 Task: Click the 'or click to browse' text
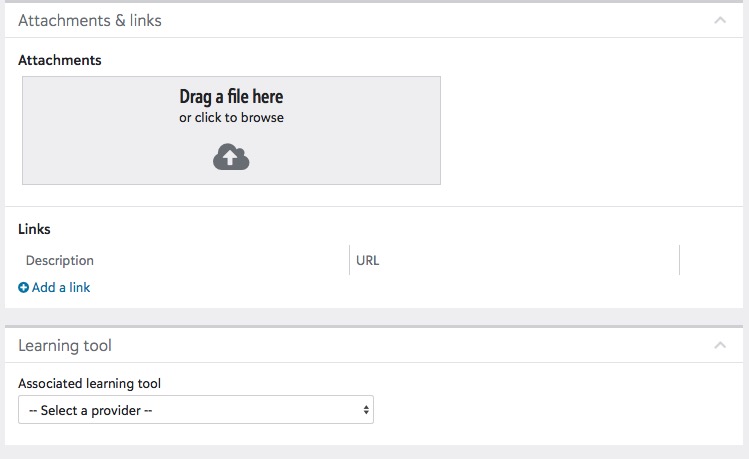(231, 117)
